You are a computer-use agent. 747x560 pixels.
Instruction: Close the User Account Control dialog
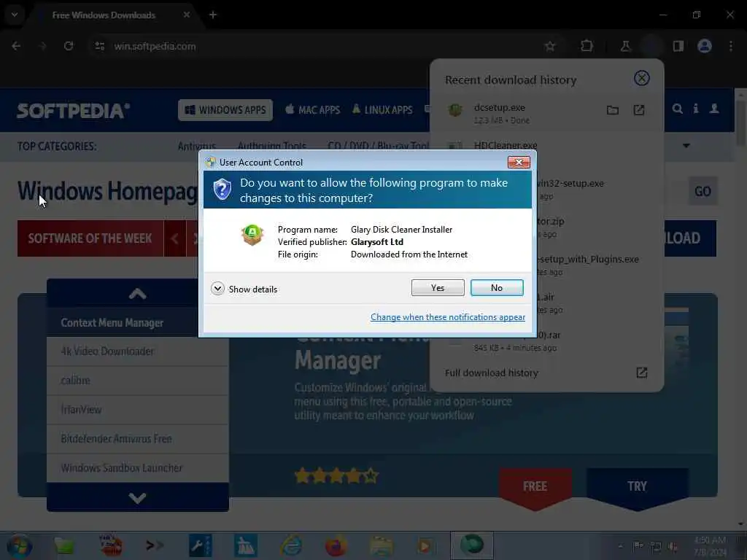click(519, 163)
